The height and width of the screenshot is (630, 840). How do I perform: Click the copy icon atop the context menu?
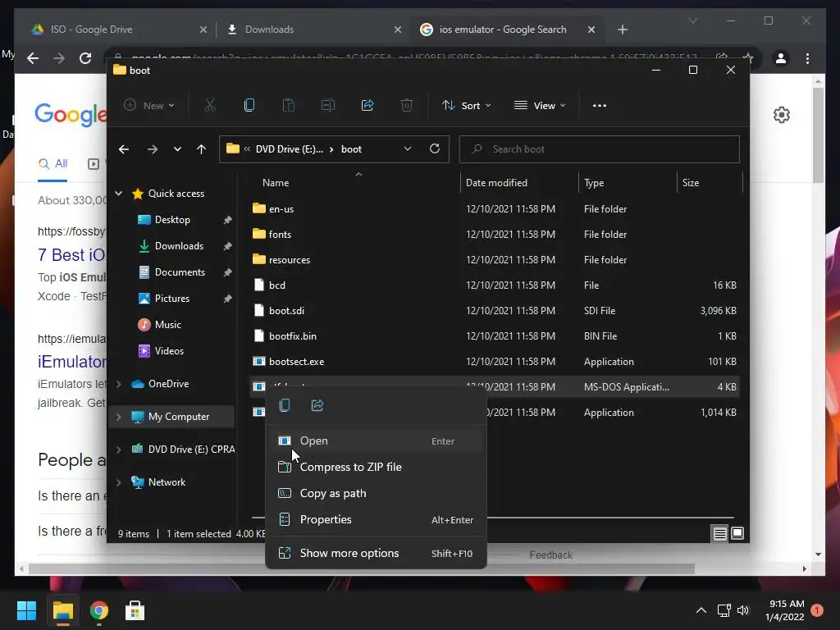click(x=285, y=405)
